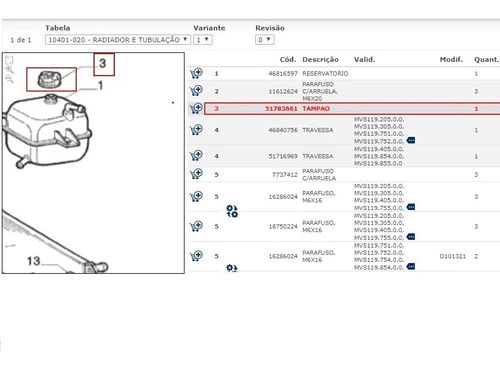
Task: Click the Descrição column header
Action: pos(320,59)
